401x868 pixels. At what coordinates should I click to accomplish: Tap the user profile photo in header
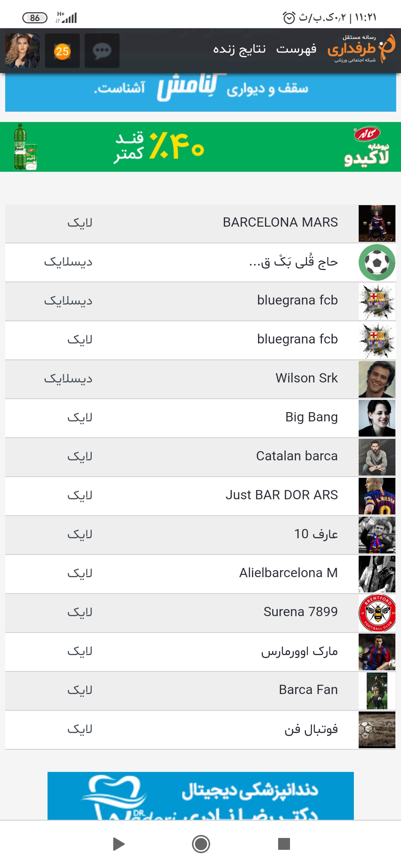pyautogui.click(x=23, y=51)
